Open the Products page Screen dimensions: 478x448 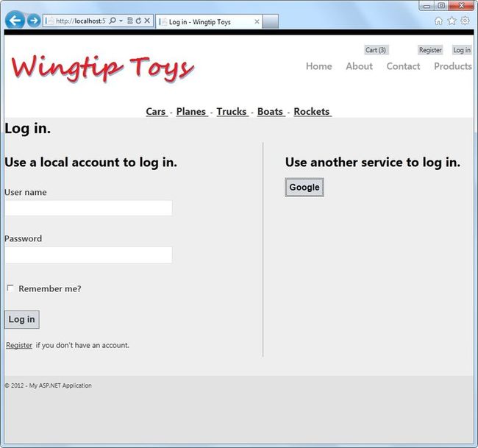click(x=453, y=66)
